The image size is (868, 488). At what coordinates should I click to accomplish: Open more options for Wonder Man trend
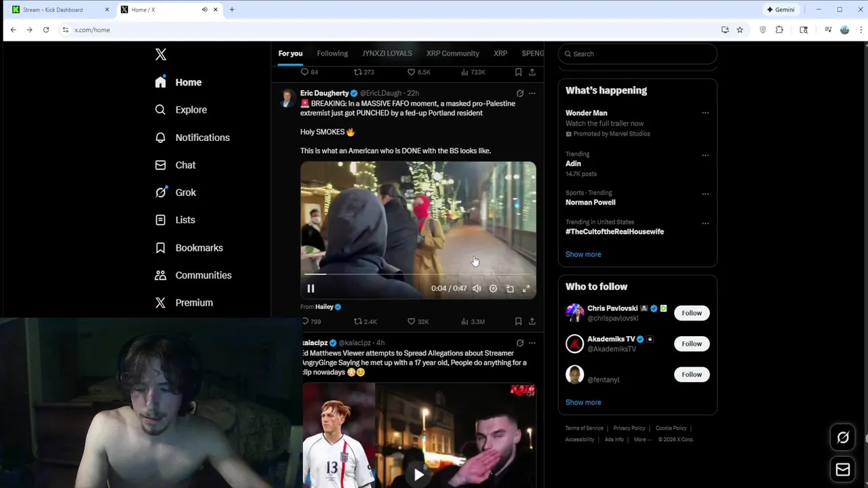pos(705,113)
